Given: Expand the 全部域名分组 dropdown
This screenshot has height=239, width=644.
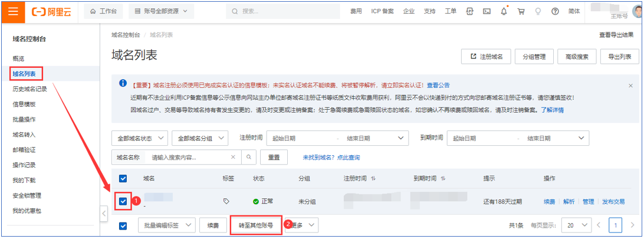Looking at the screenshot, I should pyautogui.click(x=199, y=138).
